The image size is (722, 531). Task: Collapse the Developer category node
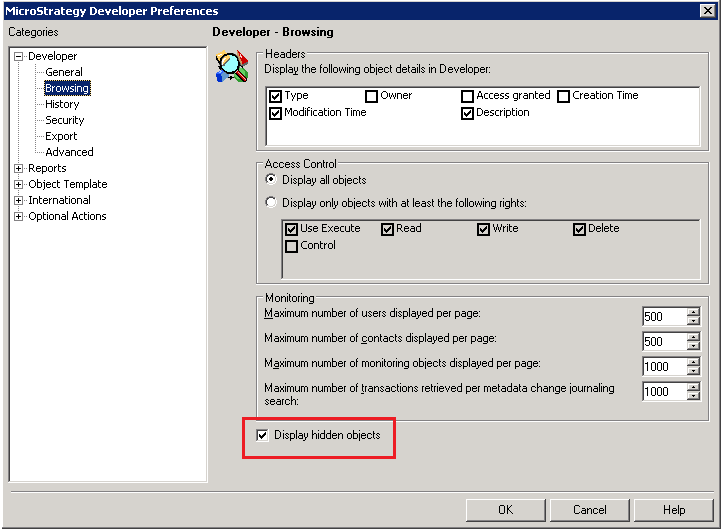19,56
